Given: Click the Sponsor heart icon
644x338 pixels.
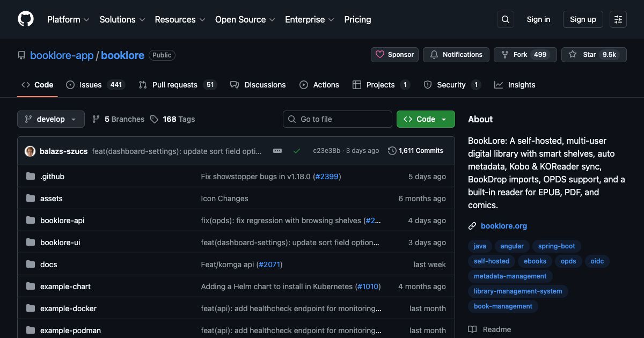Looking at the screenshot, I should [x=380, y=54].
